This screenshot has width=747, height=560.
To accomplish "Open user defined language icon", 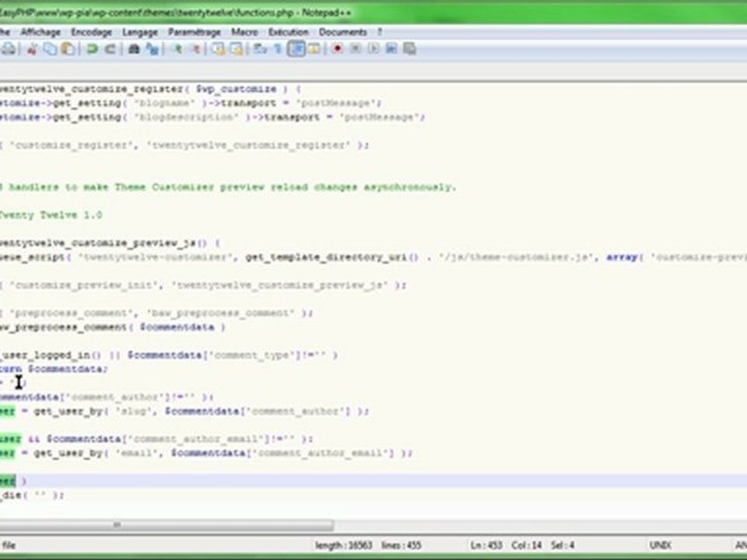I will point(314,48).
